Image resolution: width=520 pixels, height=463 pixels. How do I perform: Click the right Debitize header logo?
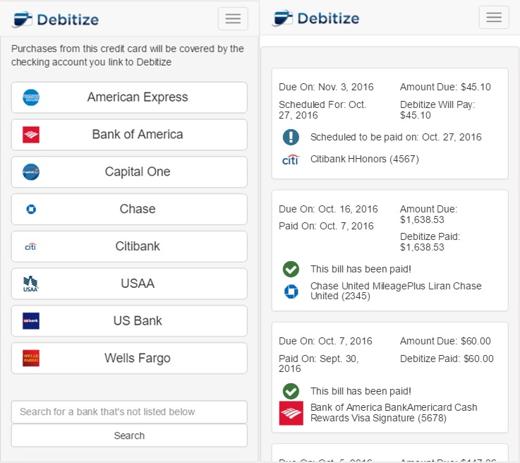tap(316, 18)
